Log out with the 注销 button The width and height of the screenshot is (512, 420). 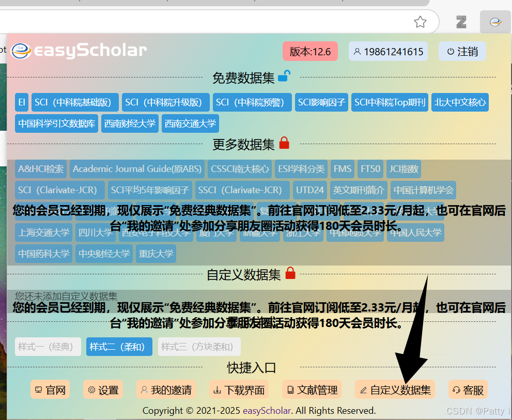[x=462, y=51]
